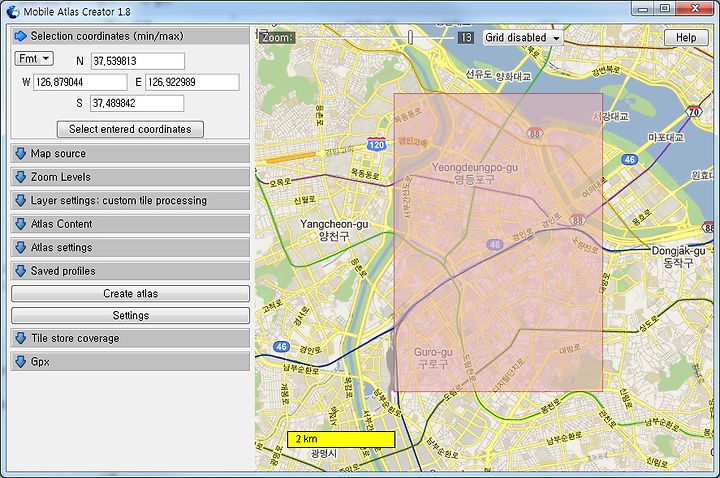Maximize the Mobile Atlas Creator window
The width and height of the screenshot is (720, 478).
click(x=665, y=8)
